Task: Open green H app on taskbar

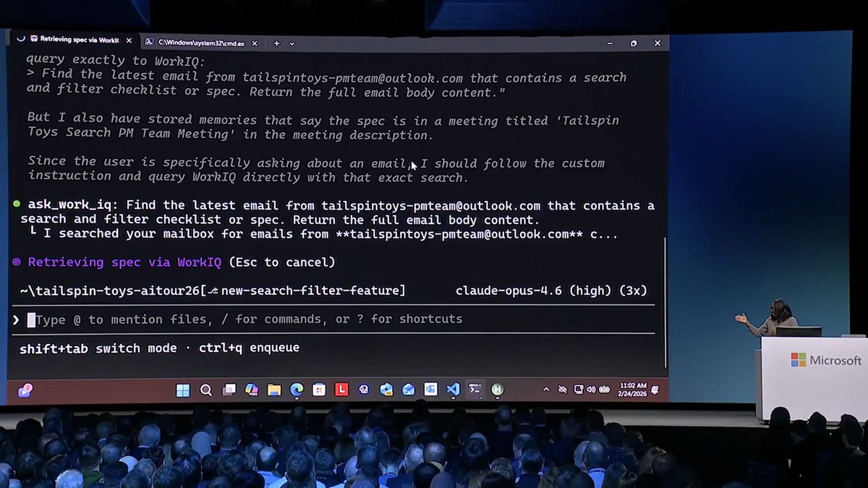Action: [498, 390]
